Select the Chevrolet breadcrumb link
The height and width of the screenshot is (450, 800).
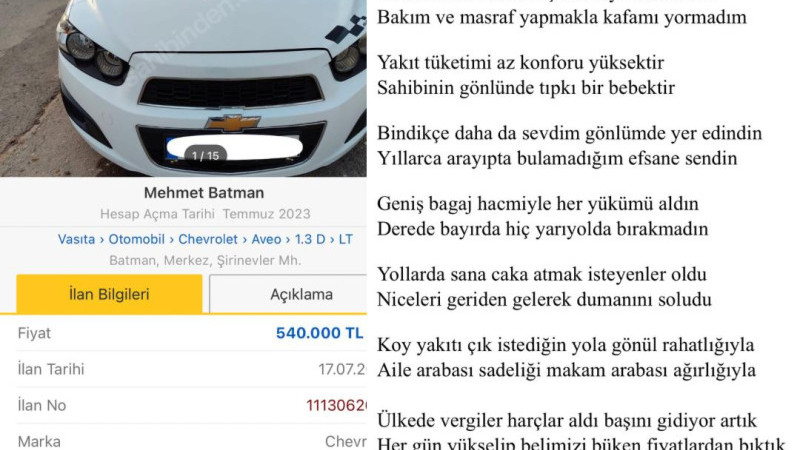point(208,239)
